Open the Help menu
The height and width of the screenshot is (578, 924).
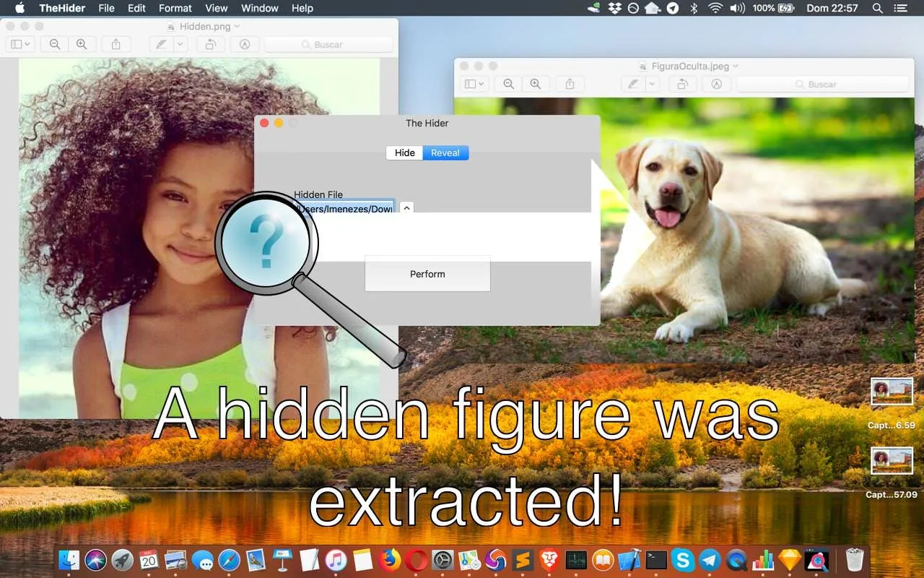[302, 8]
